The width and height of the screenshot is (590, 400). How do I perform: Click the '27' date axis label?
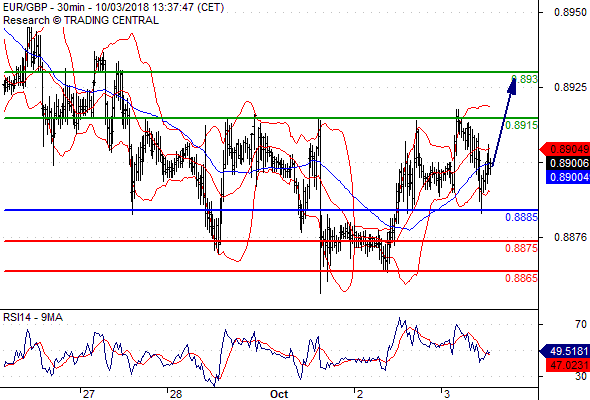tap(88, 394)
